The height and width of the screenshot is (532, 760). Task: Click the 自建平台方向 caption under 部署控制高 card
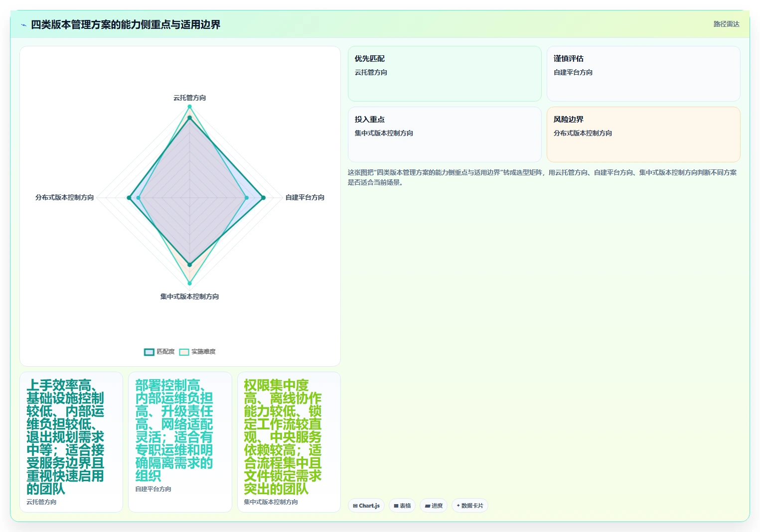coord(153,489)
